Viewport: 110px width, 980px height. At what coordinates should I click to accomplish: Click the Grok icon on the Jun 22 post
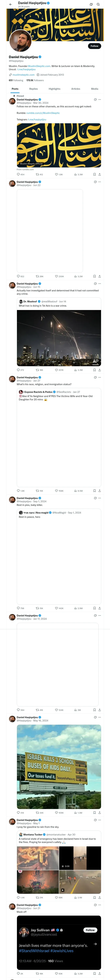pos(95,182)
